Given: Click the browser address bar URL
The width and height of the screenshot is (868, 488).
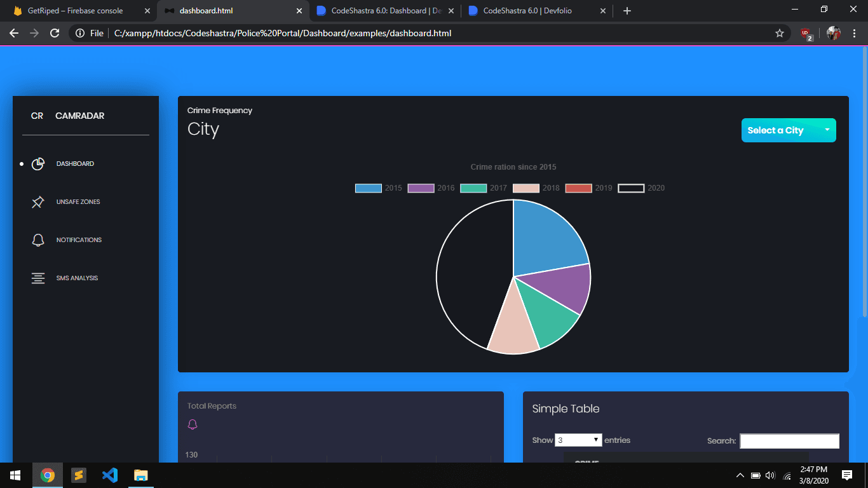Looking at the screenshot, I should tap(283, 33).
